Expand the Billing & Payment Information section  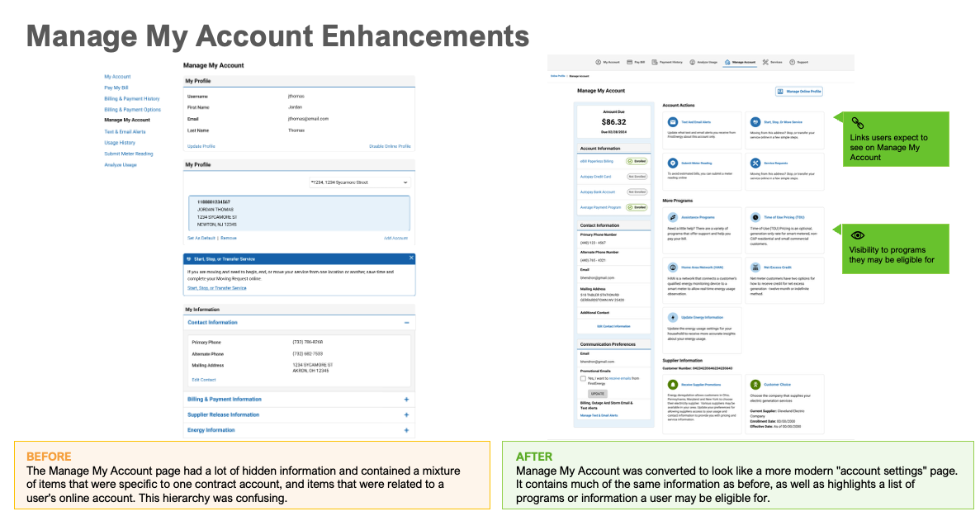point(406,400)
